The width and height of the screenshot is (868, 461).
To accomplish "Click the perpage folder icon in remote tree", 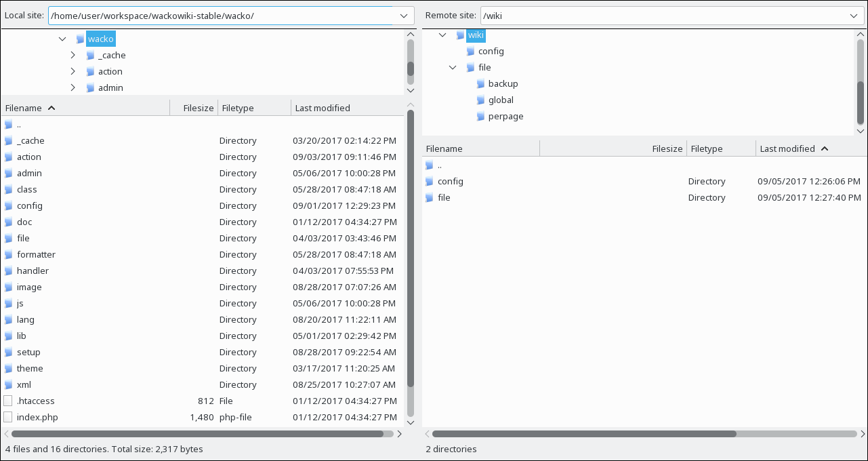I will pos(480,116).
